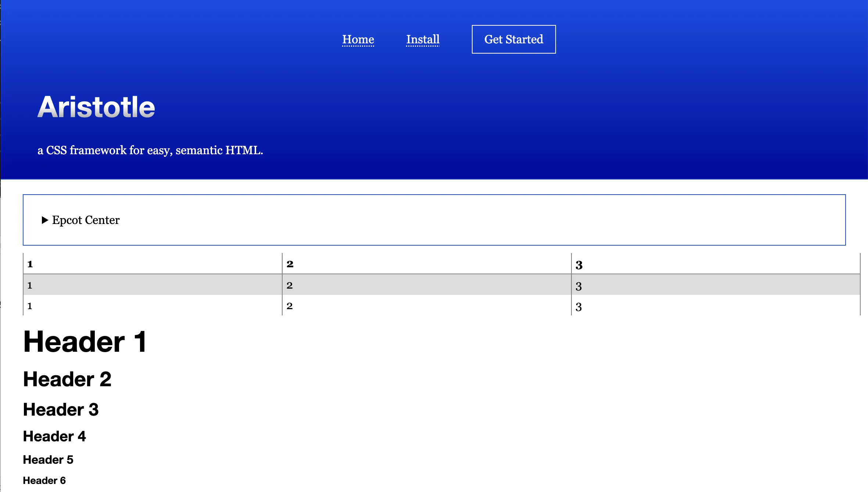Click the Header 3 heading
The width and height of the screenshot is (868, 492).
[61, 409]
